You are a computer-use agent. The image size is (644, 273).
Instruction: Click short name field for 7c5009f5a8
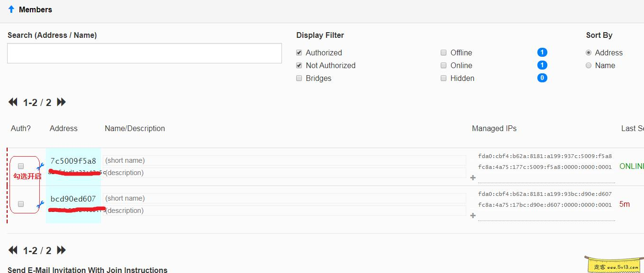coord(284,160)
